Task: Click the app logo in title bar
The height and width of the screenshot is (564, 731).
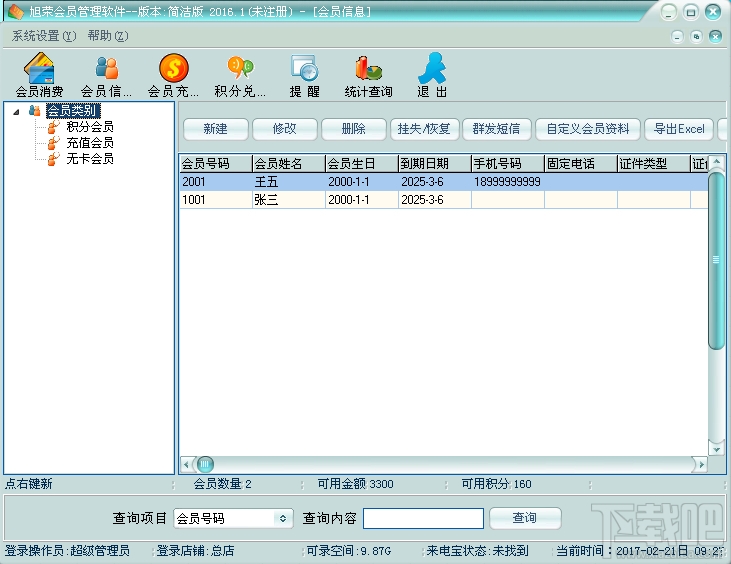Action: 15,11
